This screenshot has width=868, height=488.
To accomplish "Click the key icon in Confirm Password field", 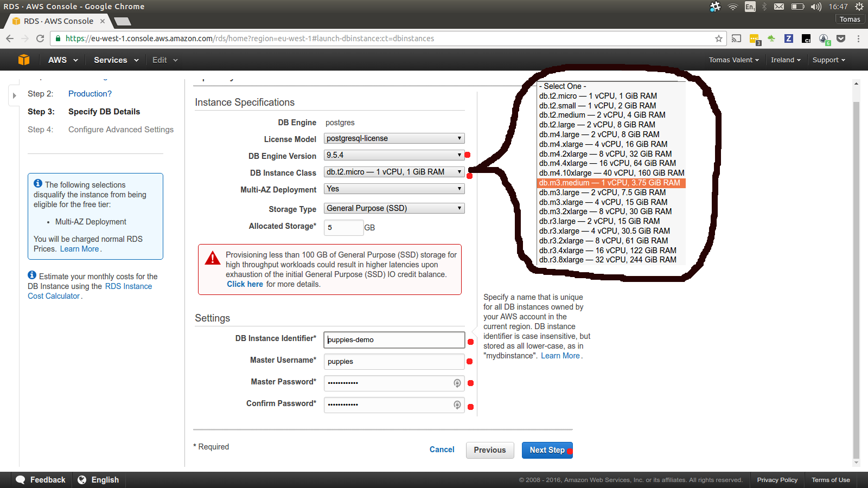I will [457, 405].
